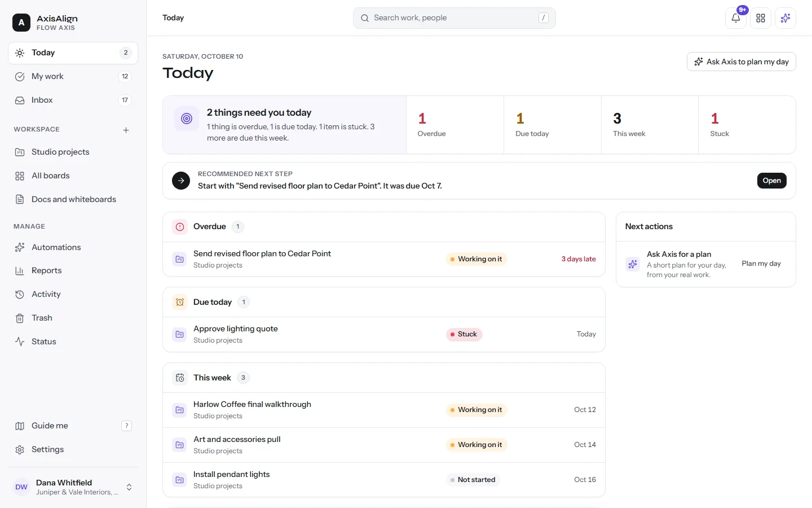
Task: Open Trash in the sidebar
Action: [73, 318]
